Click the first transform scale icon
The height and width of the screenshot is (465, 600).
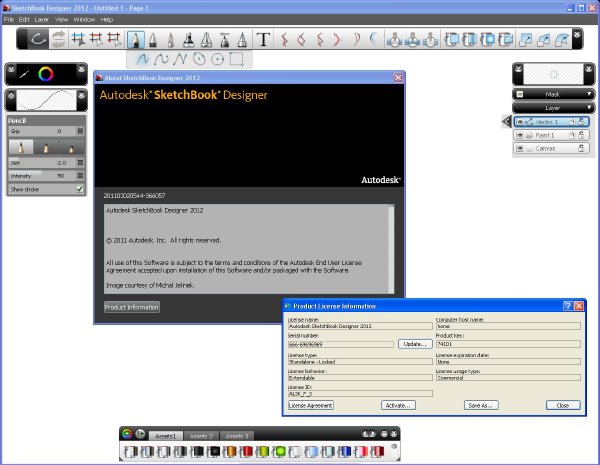pyautogui.click(x=525, y=39)
